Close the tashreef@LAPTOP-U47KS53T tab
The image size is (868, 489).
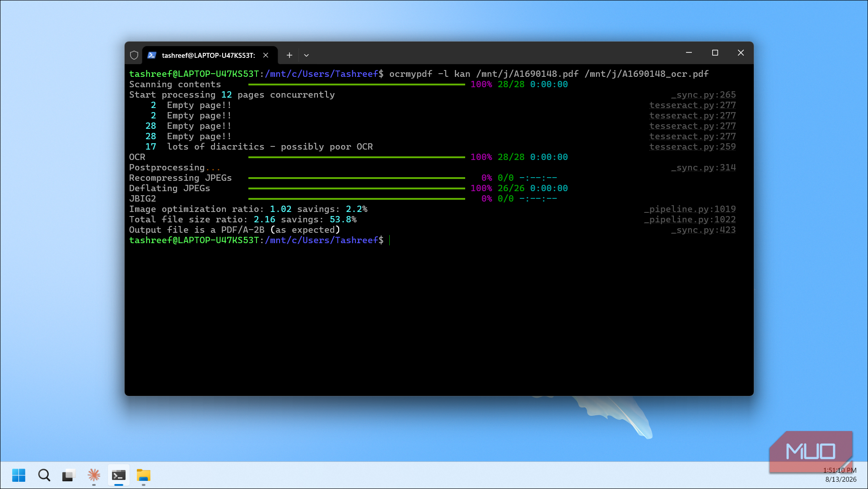pyautogui.click(x=266, y=55)
